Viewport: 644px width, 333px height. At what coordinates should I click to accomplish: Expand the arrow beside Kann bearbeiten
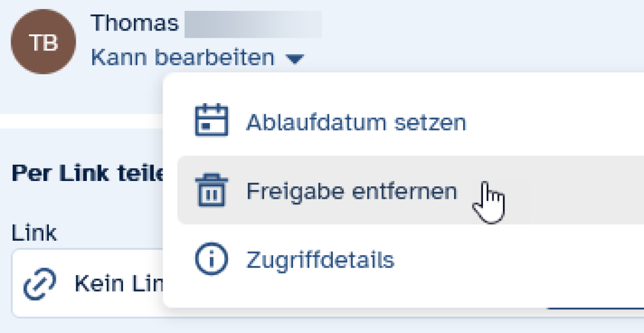[x=294, y=58]
